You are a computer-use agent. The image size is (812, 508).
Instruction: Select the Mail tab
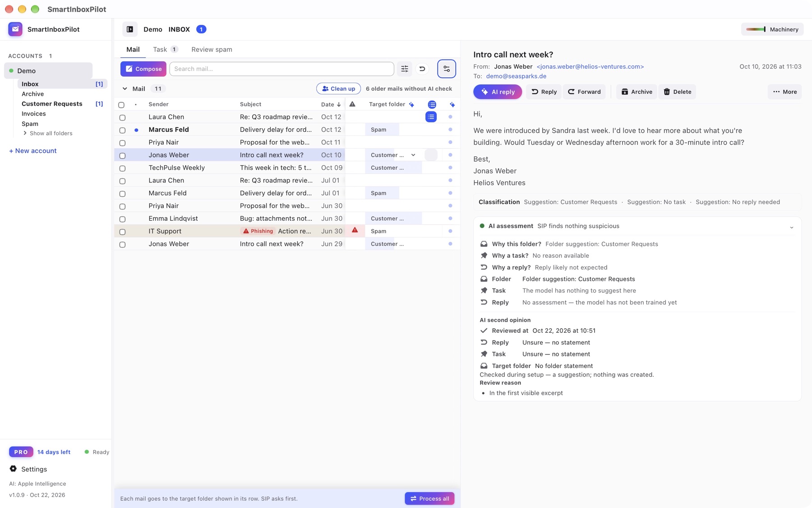(133, 49)
